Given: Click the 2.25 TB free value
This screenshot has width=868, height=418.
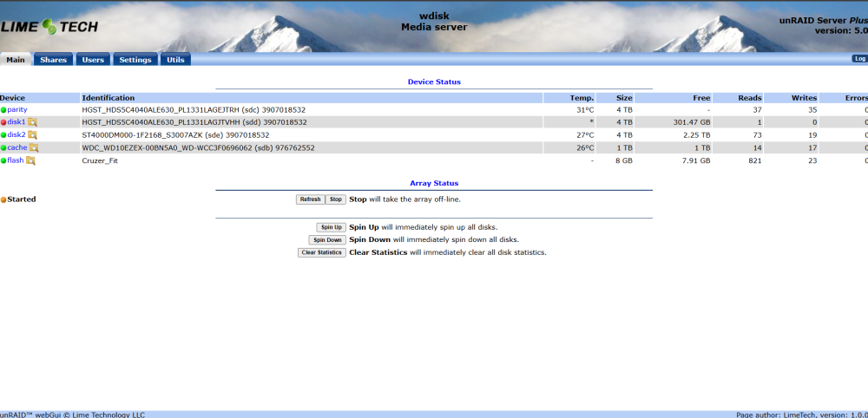Looking at the screenshot, I should tap(698, 135).
